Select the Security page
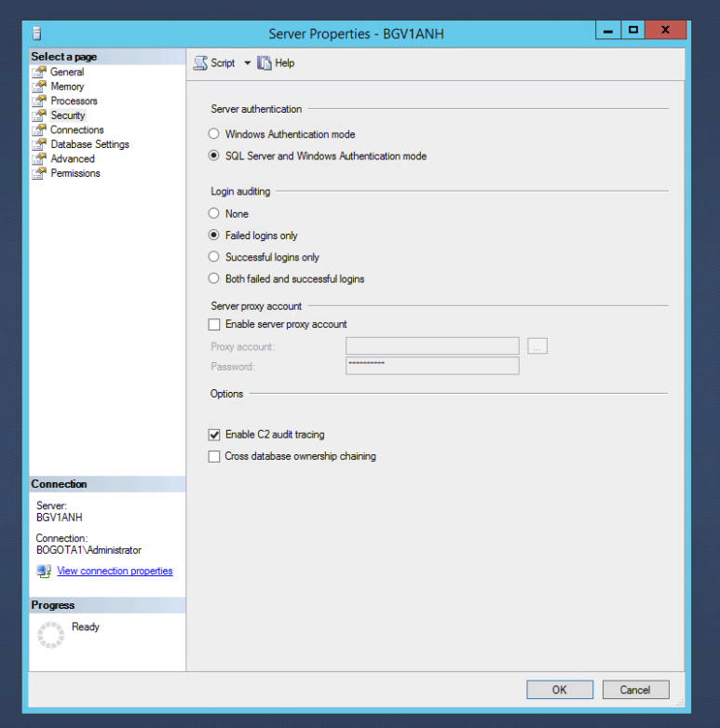This screenshot has width=720, height=728. point(68,115)
